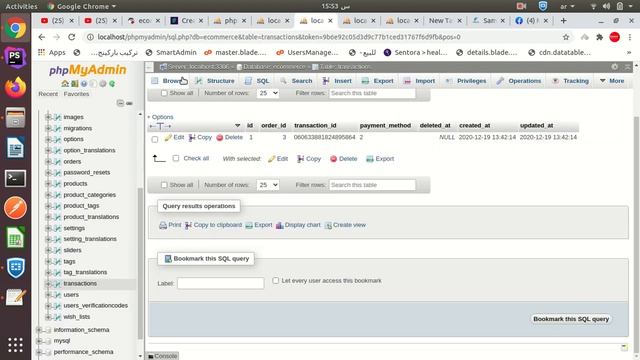Expand mysql database node

(x=39, y=341)
